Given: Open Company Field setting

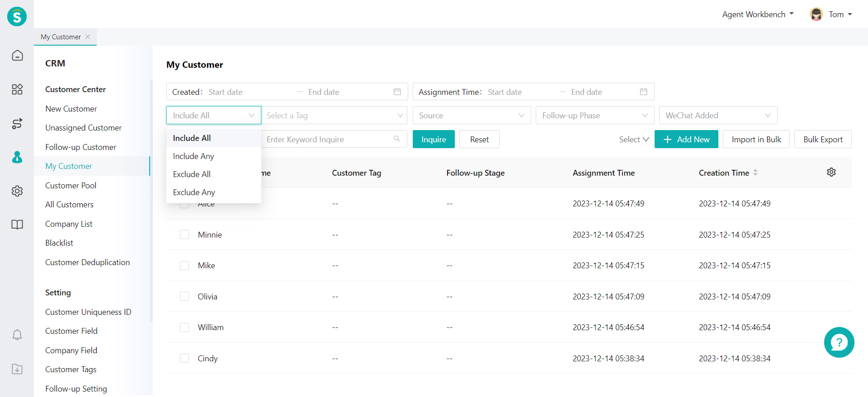Looking at the screenshot, I should point(71,350).
